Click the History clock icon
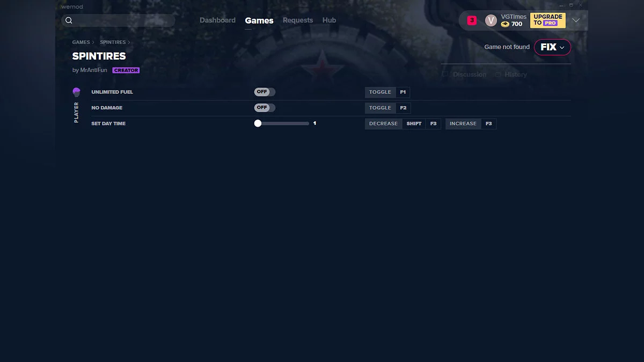The image size is (644, 362). coord(497,75)
